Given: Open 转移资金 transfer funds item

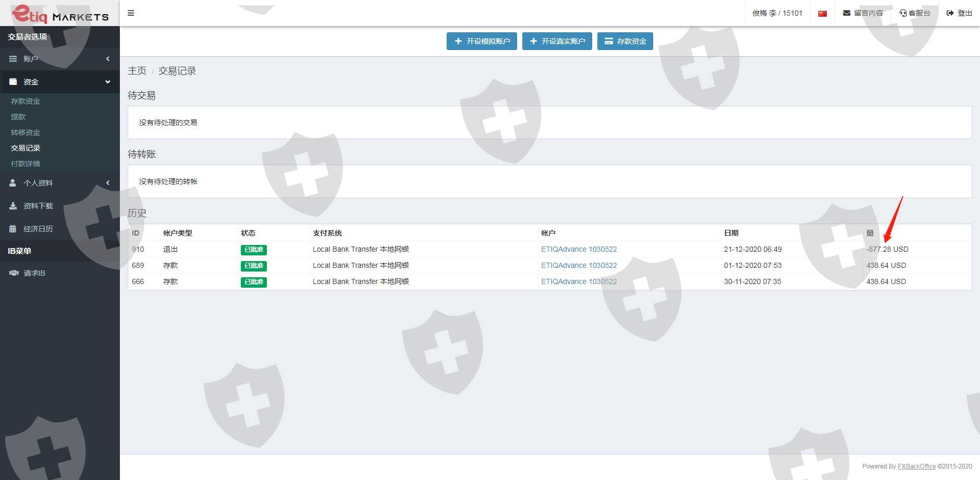Looking at the screenshot, I should tap(26, 132).
